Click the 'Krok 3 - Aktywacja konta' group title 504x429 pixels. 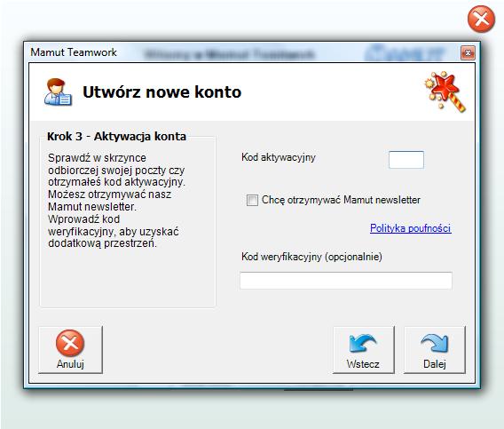pos(116,137)
